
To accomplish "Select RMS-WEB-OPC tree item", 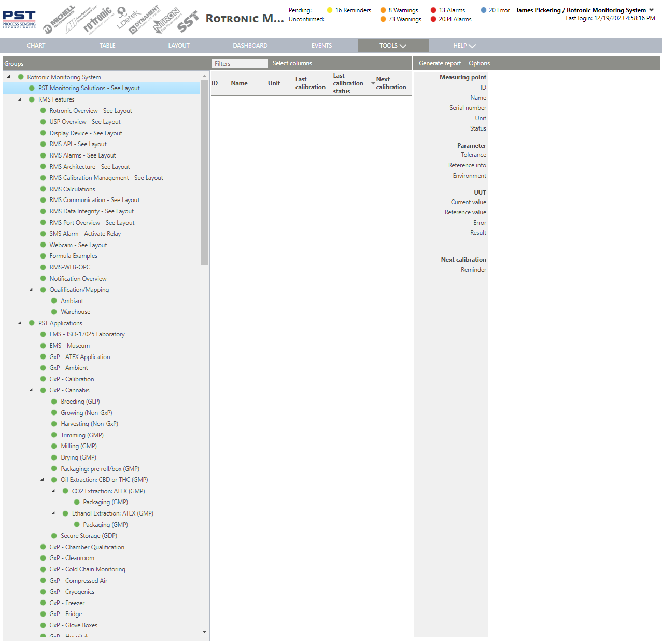I will pyautogui.click(x=70, y=267).
